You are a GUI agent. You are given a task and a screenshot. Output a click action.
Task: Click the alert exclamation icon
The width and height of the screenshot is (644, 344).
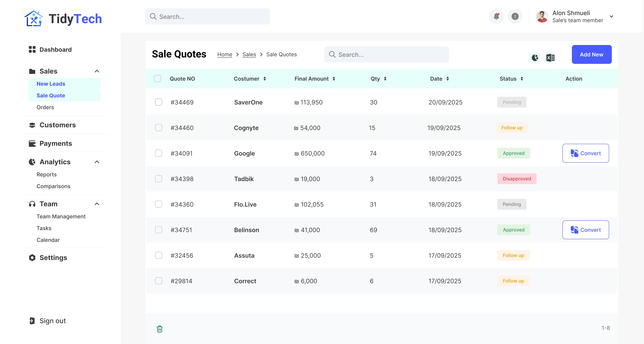[515, 16]
